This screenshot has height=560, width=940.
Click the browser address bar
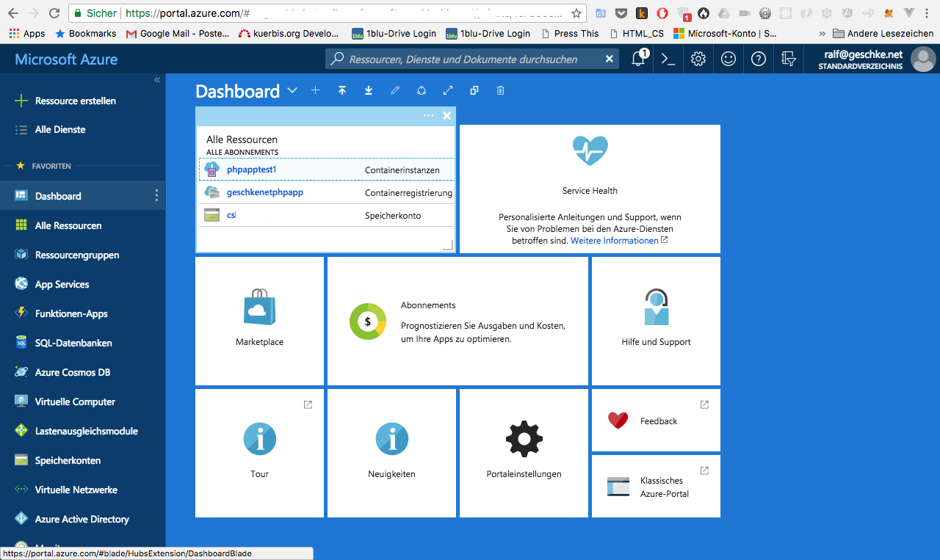[328, 13]
